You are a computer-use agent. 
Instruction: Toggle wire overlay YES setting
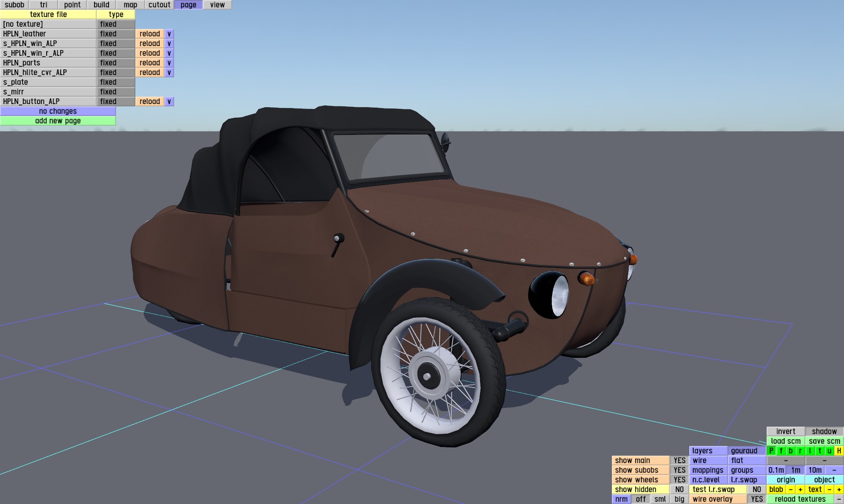point(757,499)
